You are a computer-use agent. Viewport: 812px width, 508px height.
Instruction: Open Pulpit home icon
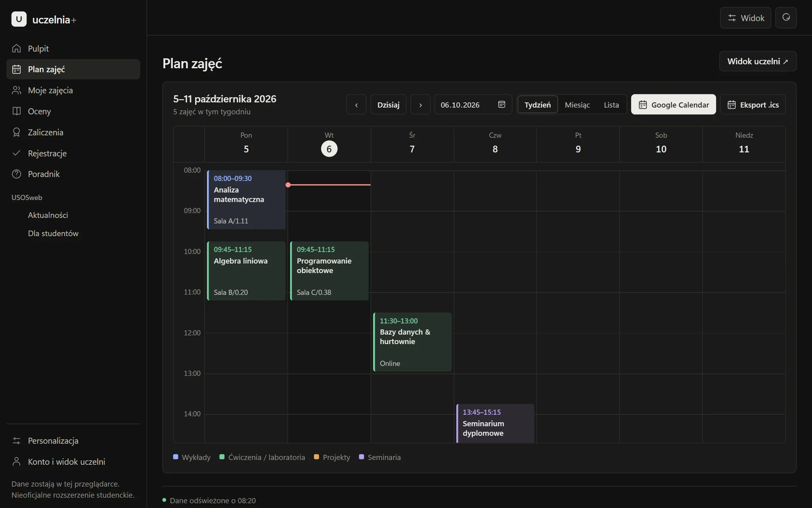(x=16, y=48)
